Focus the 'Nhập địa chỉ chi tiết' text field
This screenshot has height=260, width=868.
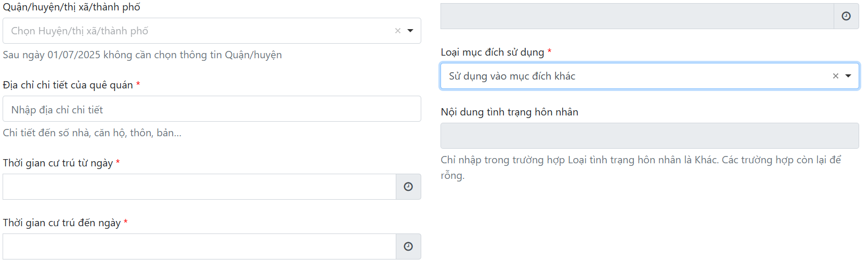[212, 109]
